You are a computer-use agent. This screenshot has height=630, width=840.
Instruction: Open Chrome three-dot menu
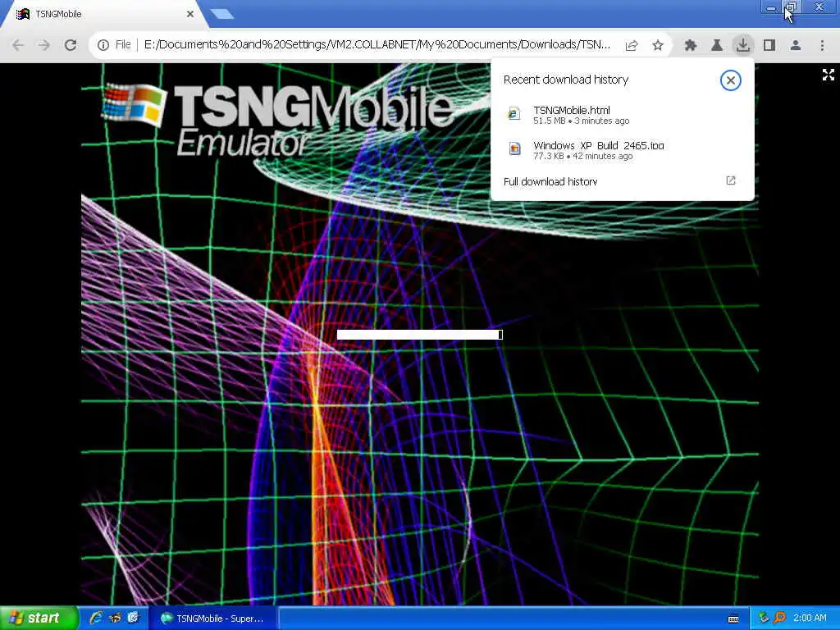tap(822, 46)
